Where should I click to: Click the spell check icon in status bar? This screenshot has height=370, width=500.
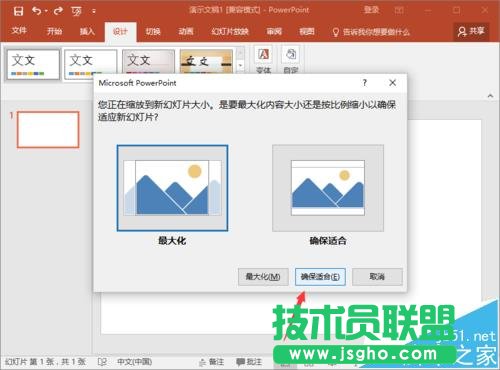(x=102, y=362)
